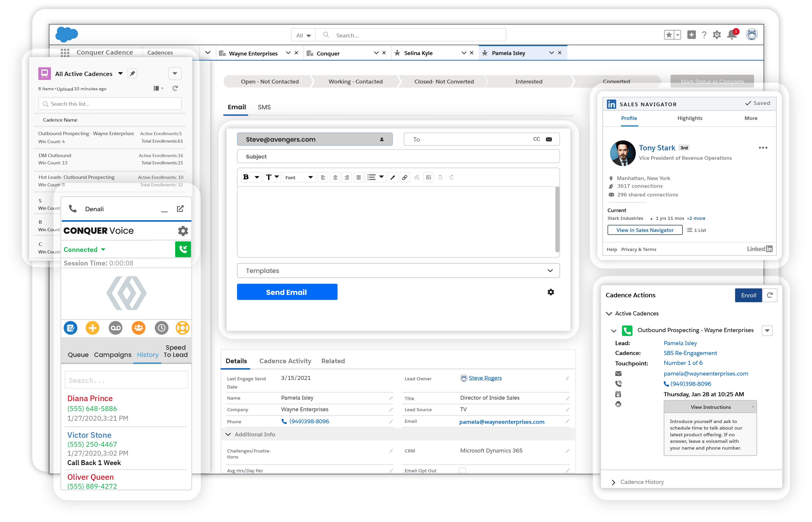
Task: Click the notifications bell icon
Action: tap(732, 35)
